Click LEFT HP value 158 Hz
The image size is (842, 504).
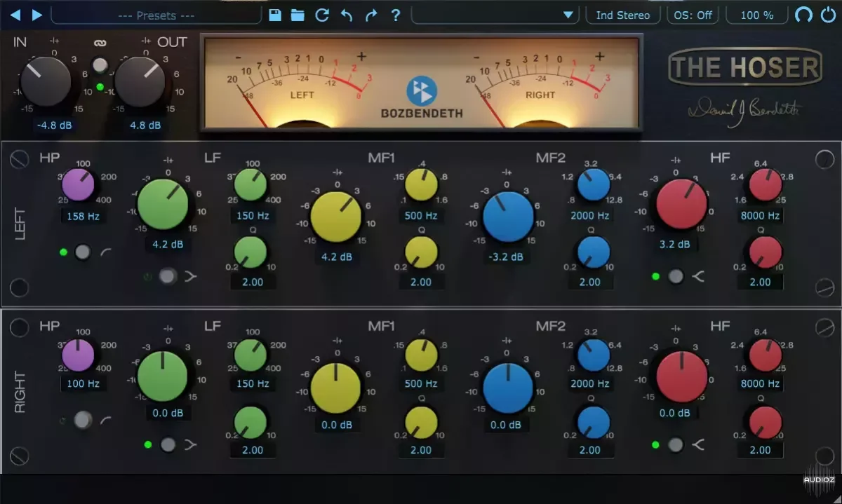pyautogui.click(x=83, y=216)
